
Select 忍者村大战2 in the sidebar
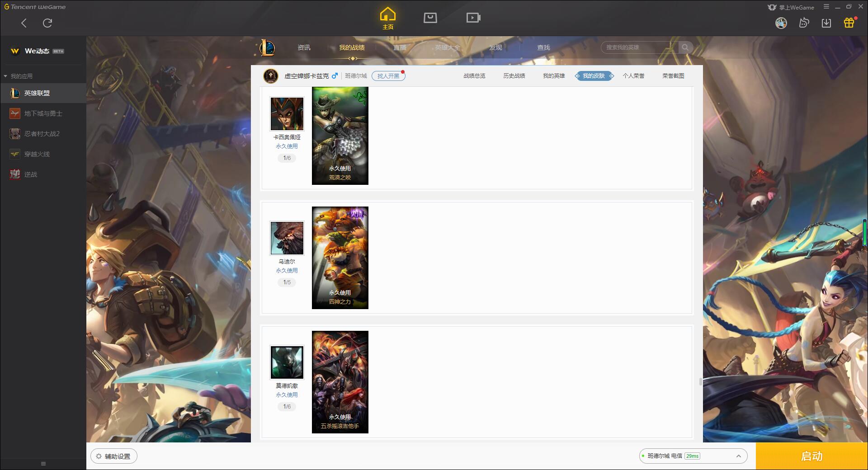[x=43, y=134]
